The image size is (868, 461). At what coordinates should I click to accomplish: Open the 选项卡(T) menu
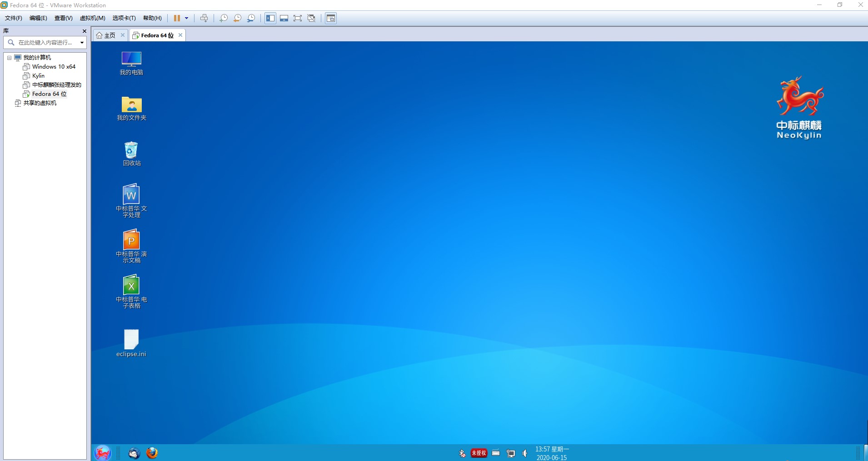[x=124, y=18]
